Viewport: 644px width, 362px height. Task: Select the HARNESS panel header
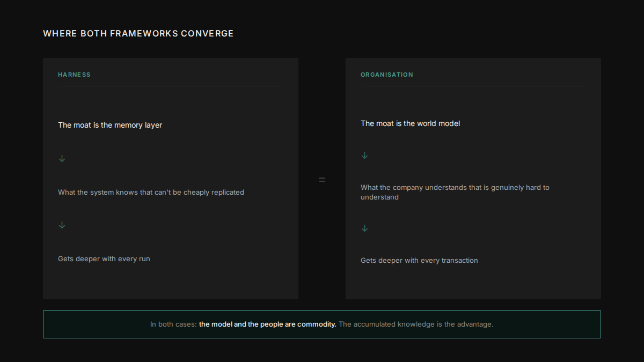tap(74, 75)
